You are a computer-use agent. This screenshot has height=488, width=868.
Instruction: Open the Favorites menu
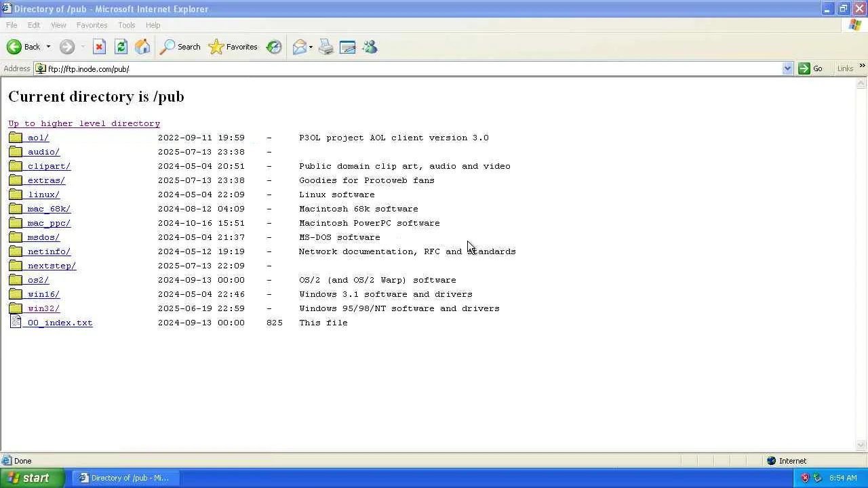coord(92,25)
